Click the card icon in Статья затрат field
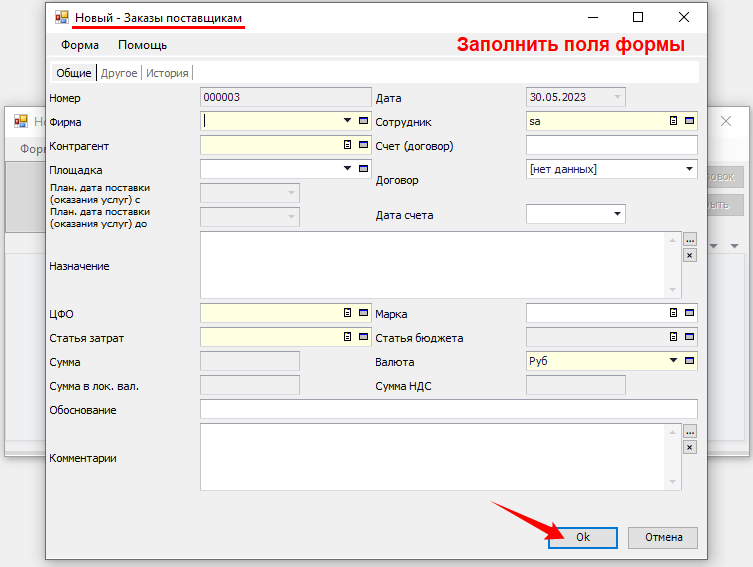Image resolution: width=753 pixels, height=567 pixels. [x=364, y=338]
